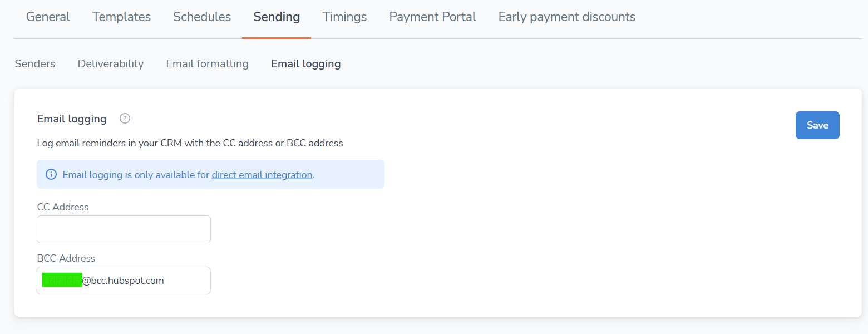This screenshot has height=334, width=868.
Task: Go to the Schedules tab
Action: point(202,17)
